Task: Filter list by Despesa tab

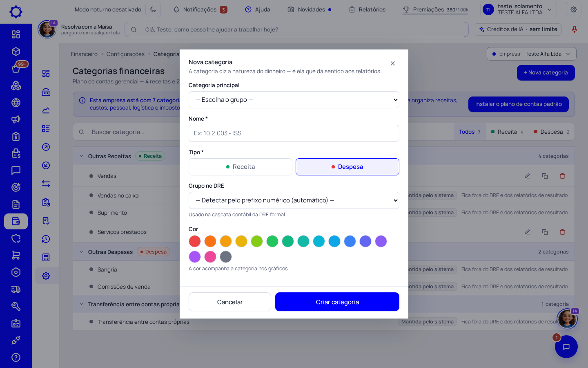Action: 551,132
